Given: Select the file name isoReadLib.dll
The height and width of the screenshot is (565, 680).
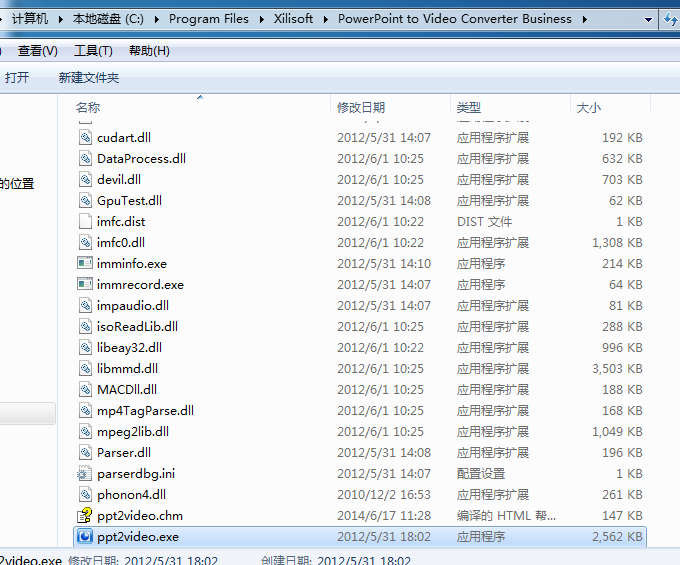Looking at the screenshot, I should click(x=137, y=327).
